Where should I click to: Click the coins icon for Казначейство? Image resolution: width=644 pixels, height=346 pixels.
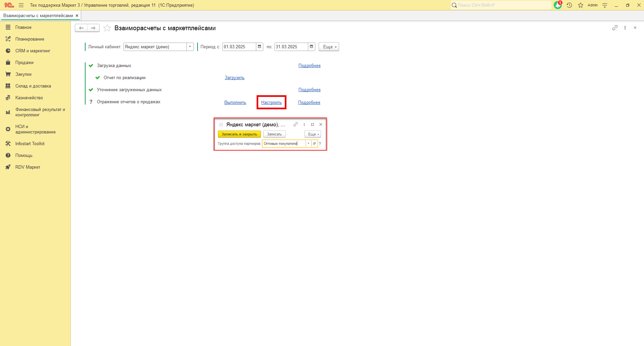click(x=8, y=98)
